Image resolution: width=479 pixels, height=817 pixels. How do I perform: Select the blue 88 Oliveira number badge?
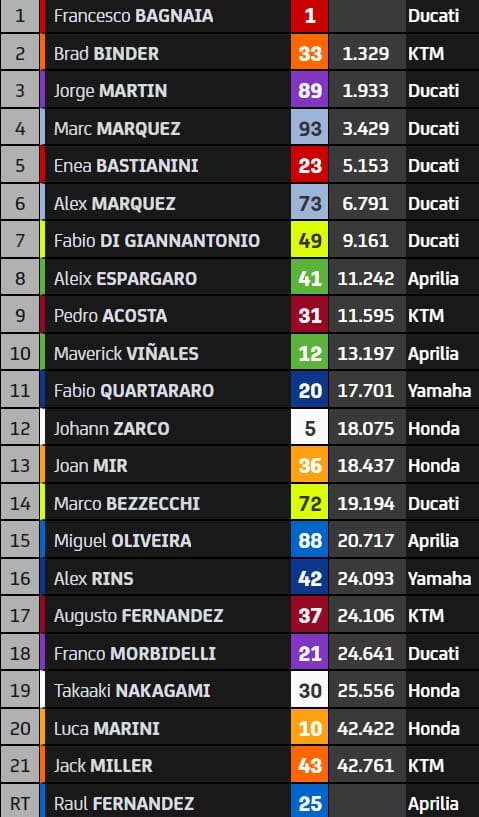pos(310,541)
